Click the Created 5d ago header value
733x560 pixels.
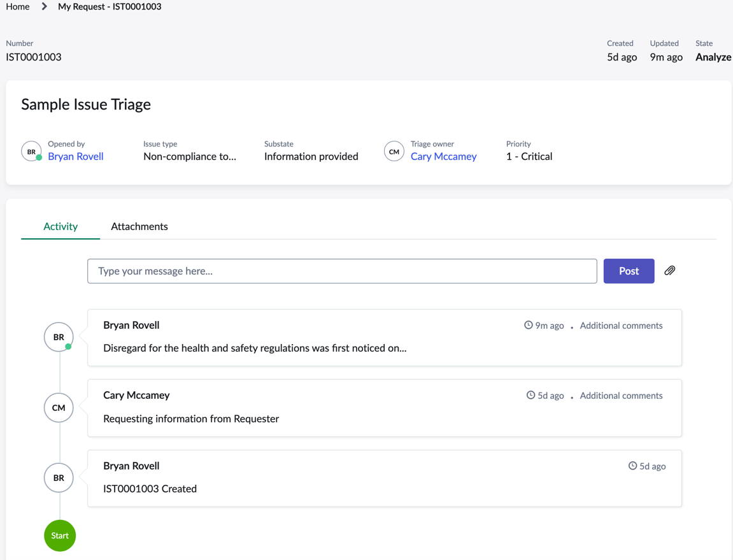(622, 57)
